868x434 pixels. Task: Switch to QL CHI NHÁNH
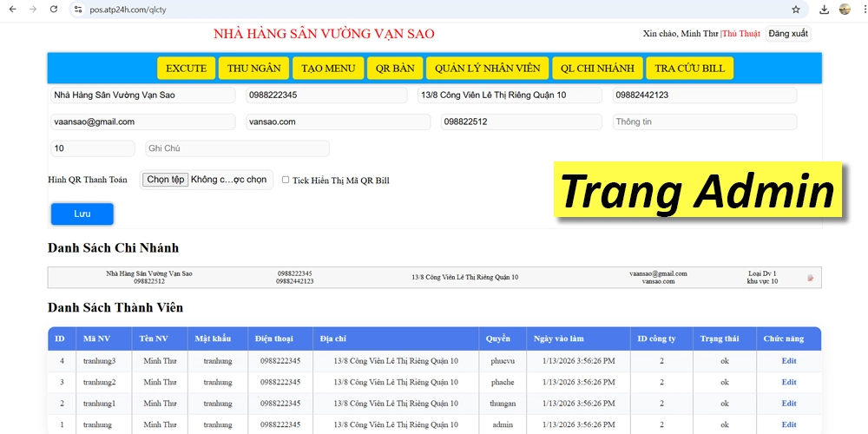[597, 68]
